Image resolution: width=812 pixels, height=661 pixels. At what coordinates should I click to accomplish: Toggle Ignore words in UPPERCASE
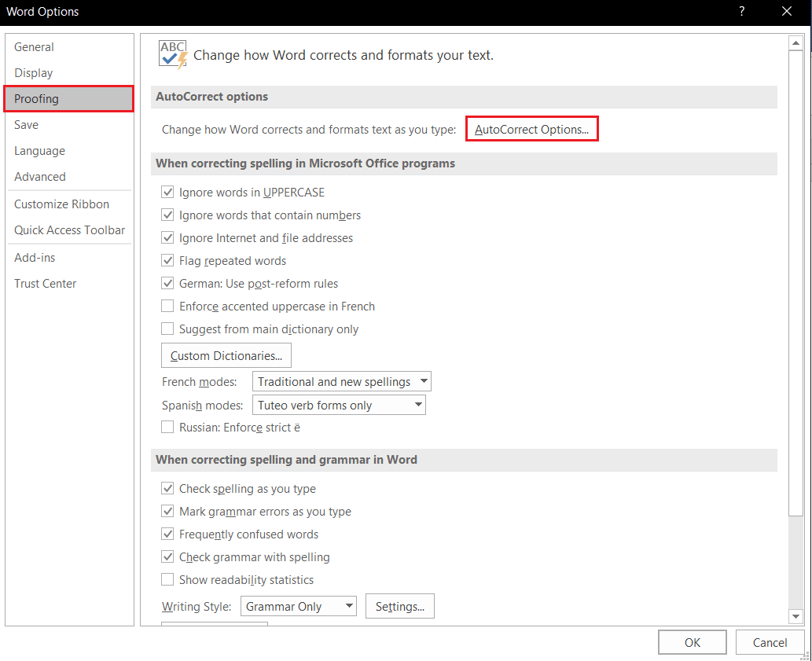(167, 192)
